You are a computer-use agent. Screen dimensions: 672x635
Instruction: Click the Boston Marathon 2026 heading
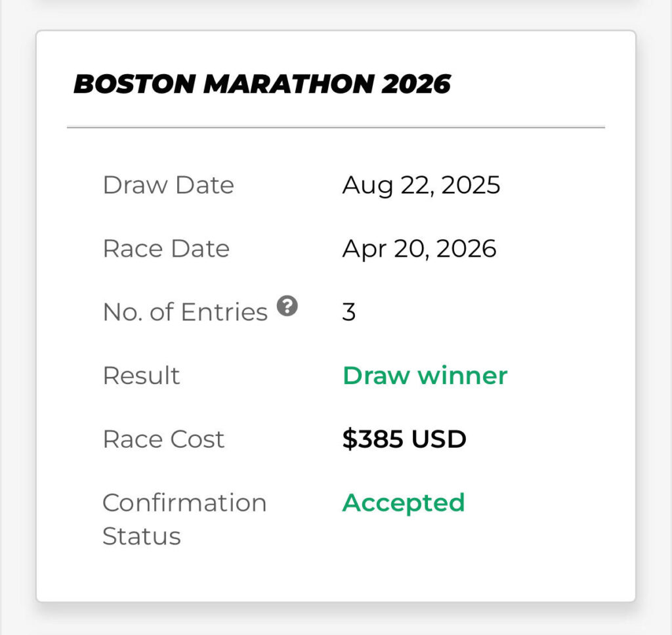[262, 84]
